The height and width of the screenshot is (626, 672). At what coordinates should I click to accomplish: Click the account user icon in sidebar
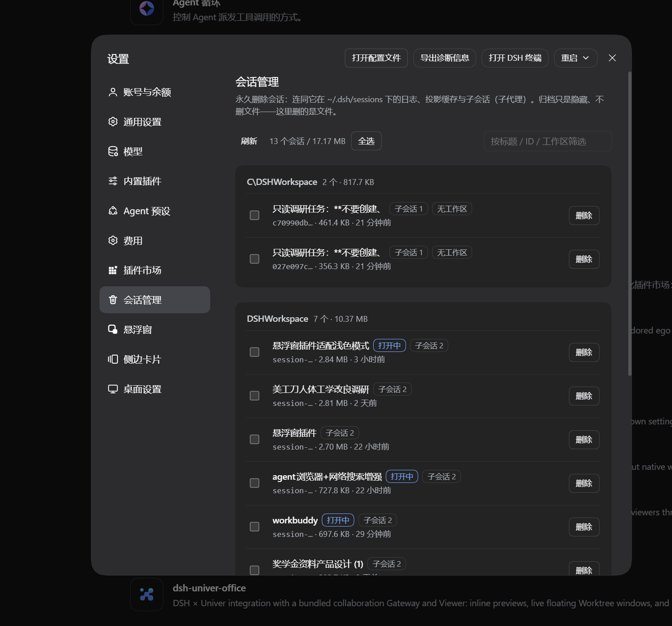click(x=113, y=92)
